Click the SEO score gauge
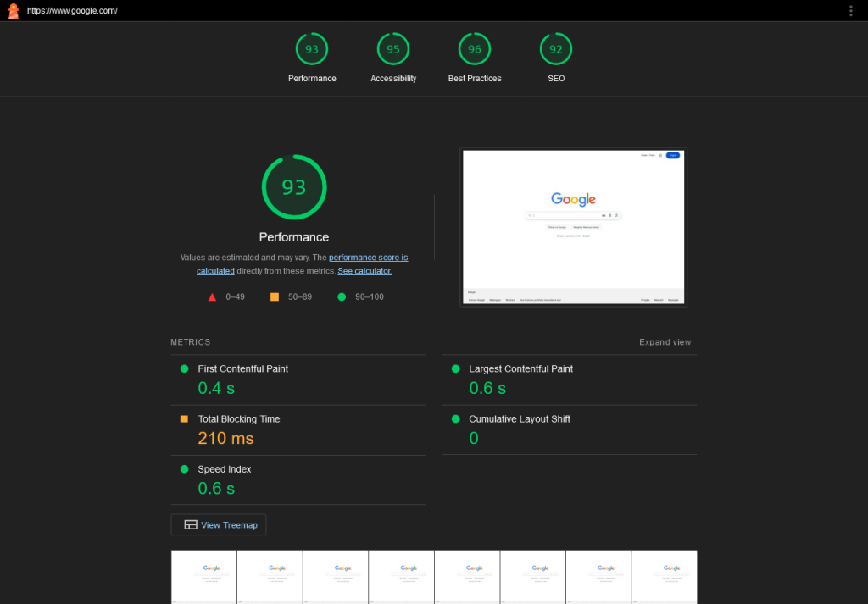Viewport: 868px width, 604px height. pyautogui.click(x=556, y=49)
